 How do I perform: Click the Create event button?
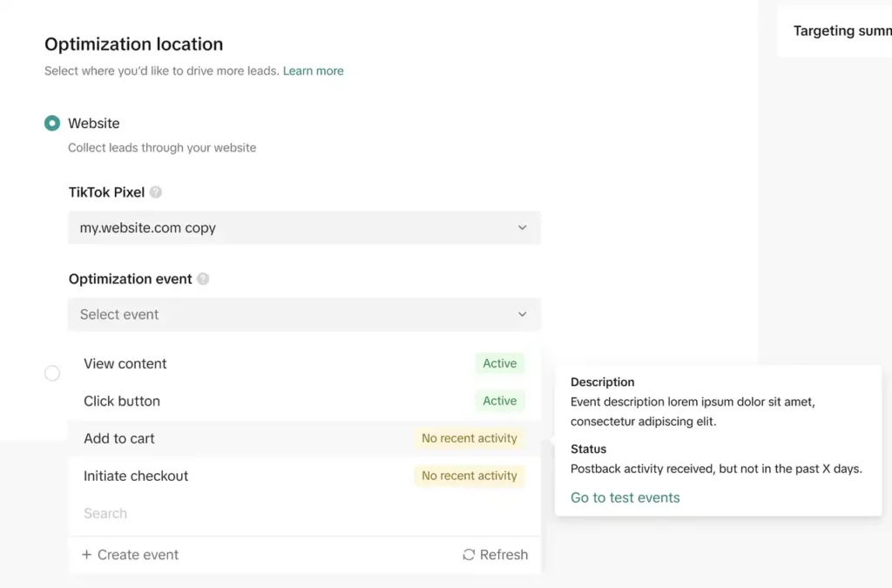point(131,555)
